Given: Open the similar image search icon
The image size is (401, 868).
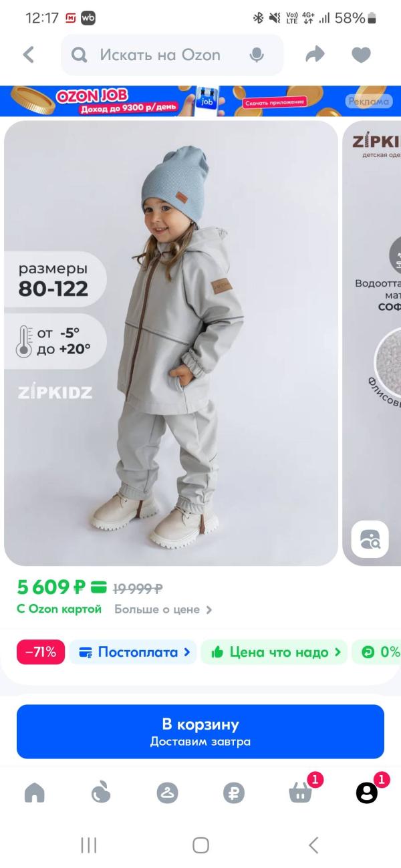Looking at the screenshot, I should [x=370, y=539].
